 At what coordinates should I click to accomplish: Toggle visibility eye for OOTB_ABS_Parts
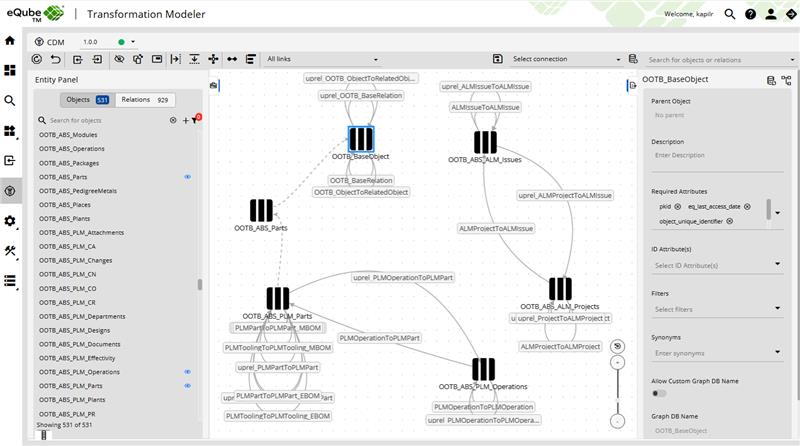coord(187,176)
